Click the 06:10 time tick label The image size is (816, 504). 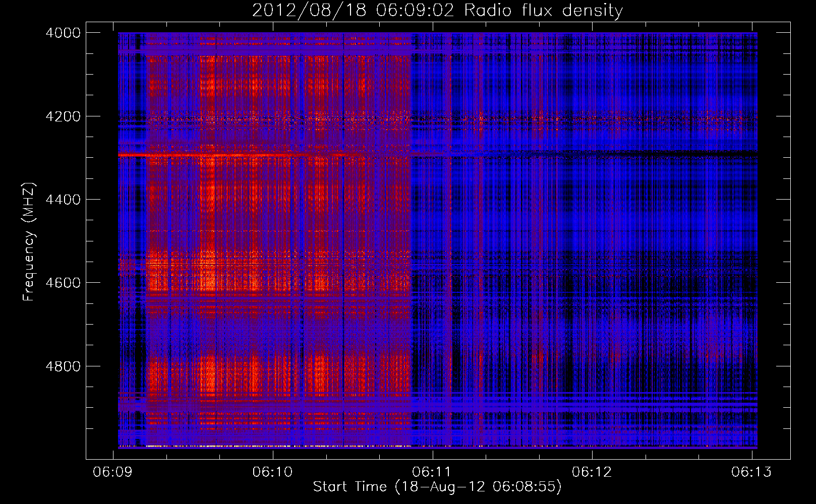[x=273, y=472]
